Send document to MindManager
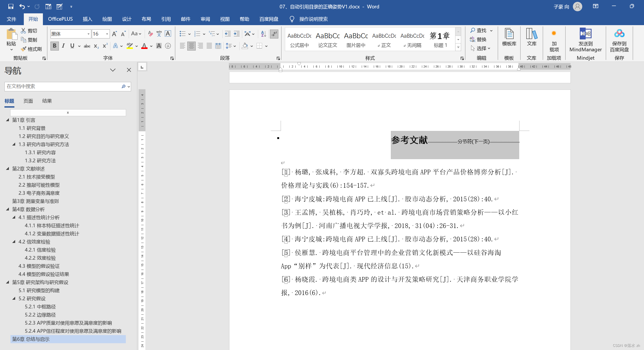 coord(585,40)
